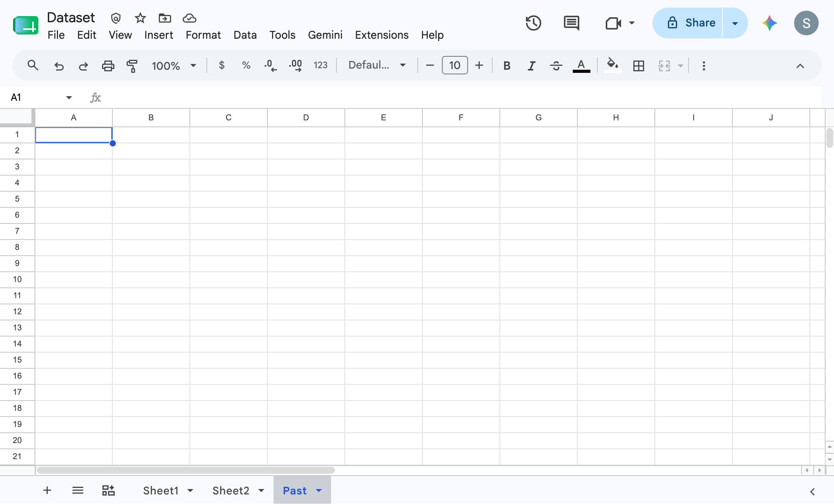Format as currency dollar sign

click(221, 66)
